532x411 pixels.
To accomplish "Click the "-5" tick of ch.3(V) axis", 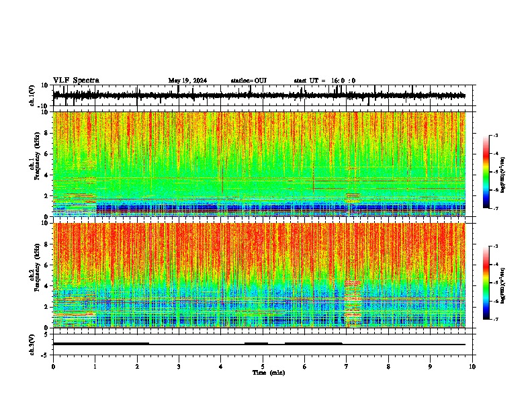I will [x=46, y=355].
